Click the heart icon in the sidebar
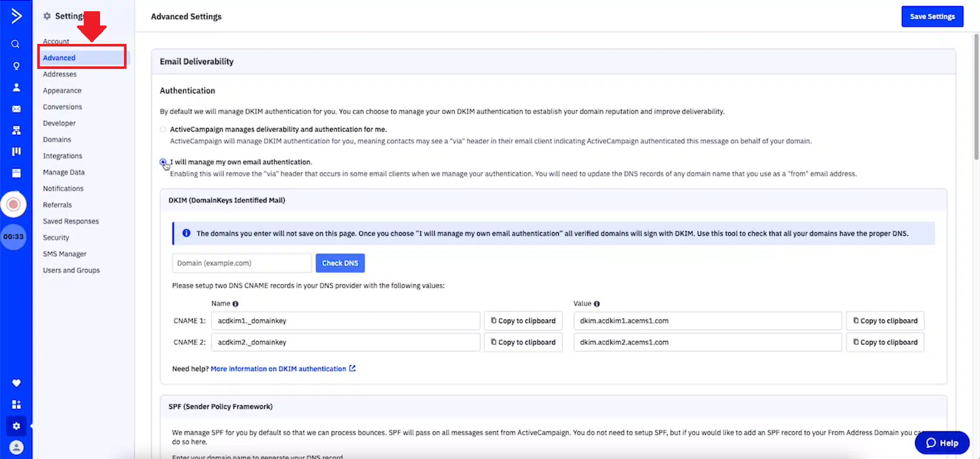The image size is (980, 459). 16,383
